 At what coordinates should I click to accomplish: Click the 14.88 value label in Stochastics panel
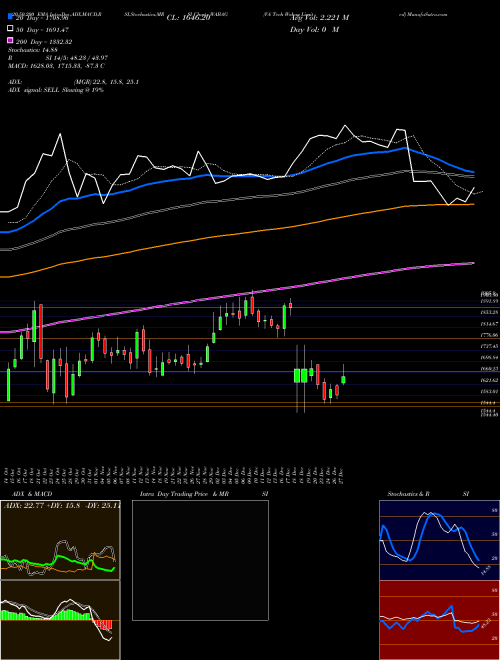[485, 570]
